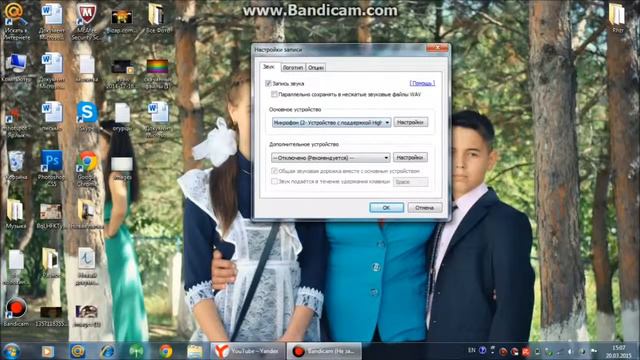Click the green antenna taskbar icon

[136, 351]
